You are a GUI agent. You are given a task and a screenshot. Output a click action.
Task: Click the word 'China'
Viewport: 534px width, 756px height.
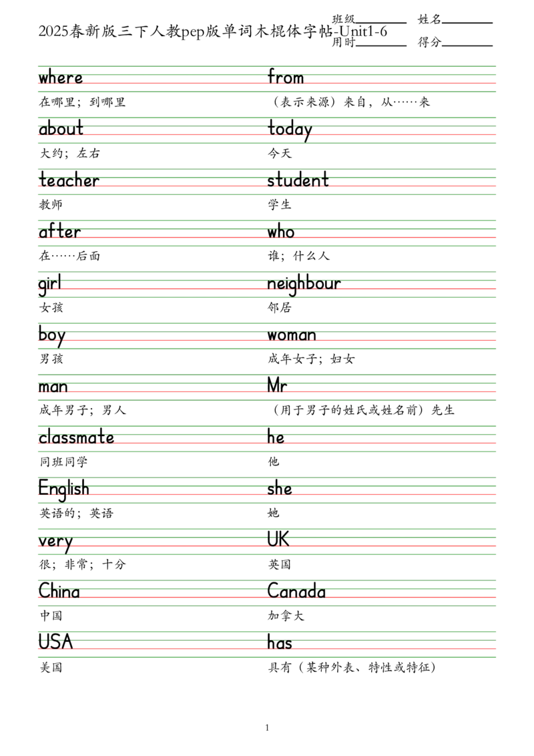click(59, 592)
